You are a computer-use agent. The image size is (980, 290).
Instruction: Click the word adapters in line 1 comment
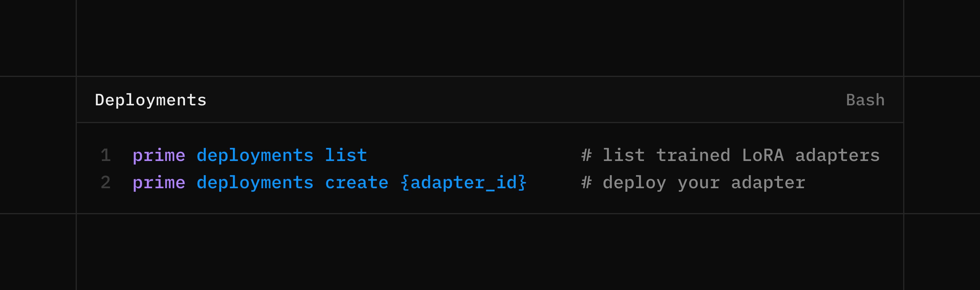(837, 155)
